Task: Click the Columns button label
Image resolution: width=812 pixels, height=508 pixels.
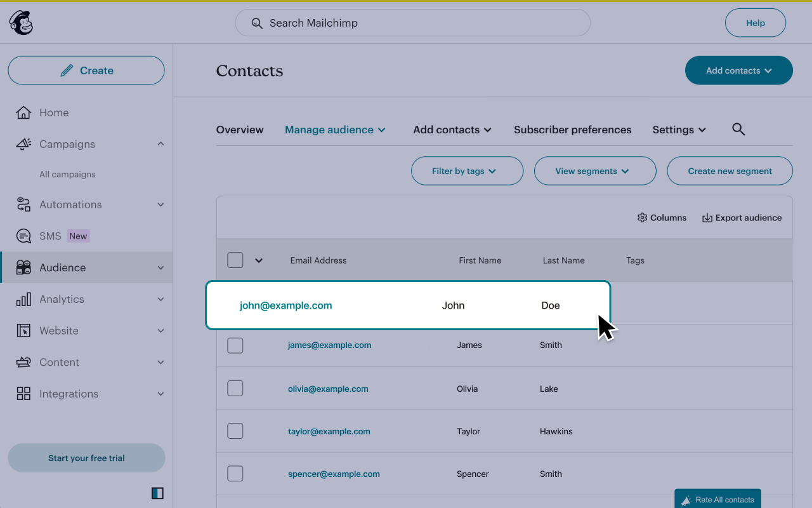Action: tap(668, 218)
